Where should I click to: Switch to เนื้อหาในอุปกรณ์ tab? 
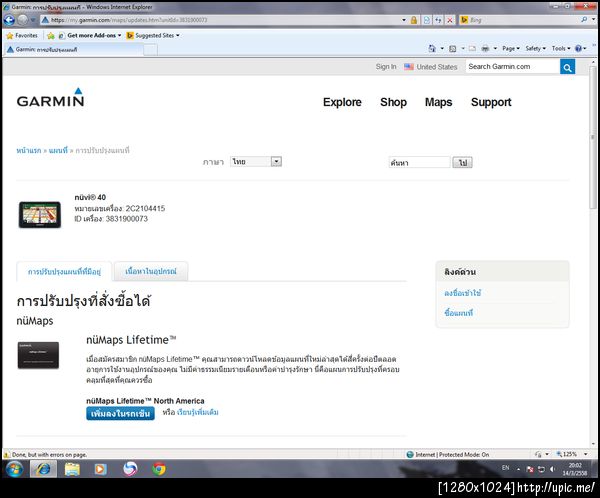pos(151,271)
